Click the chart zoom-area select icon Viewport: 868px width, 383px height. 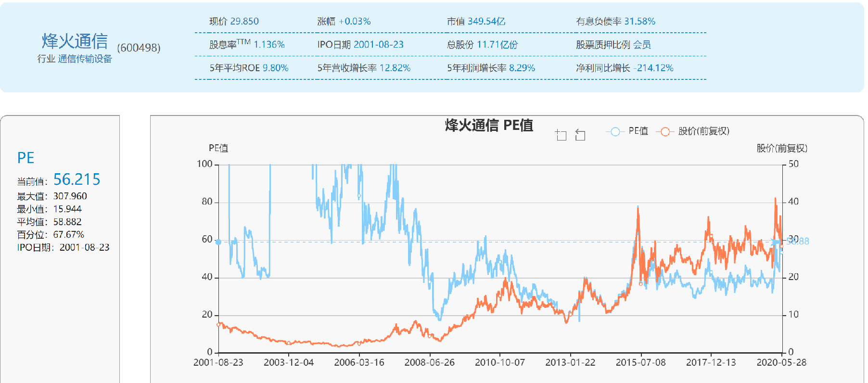pyautogui.click(x=561, y=135)
